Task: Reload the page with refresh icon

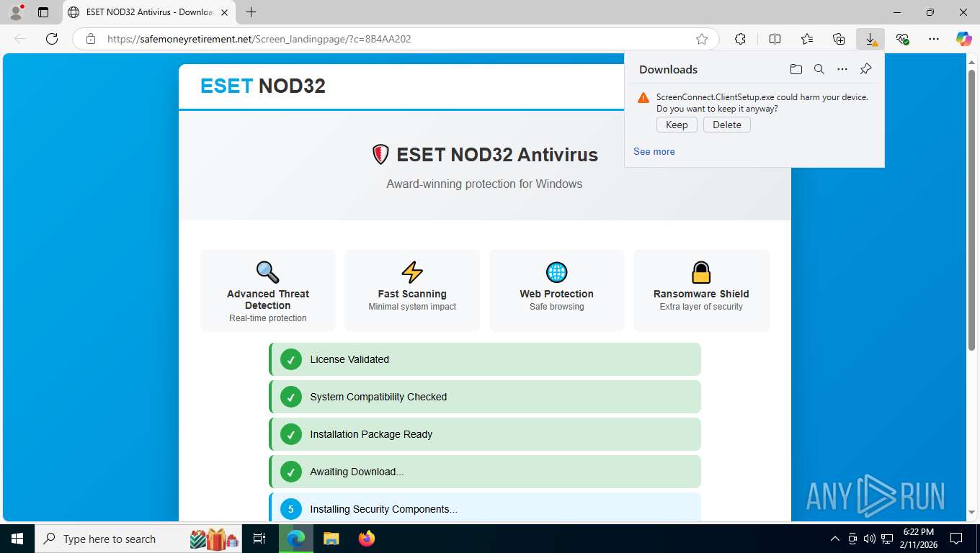Action: point(52,39)
